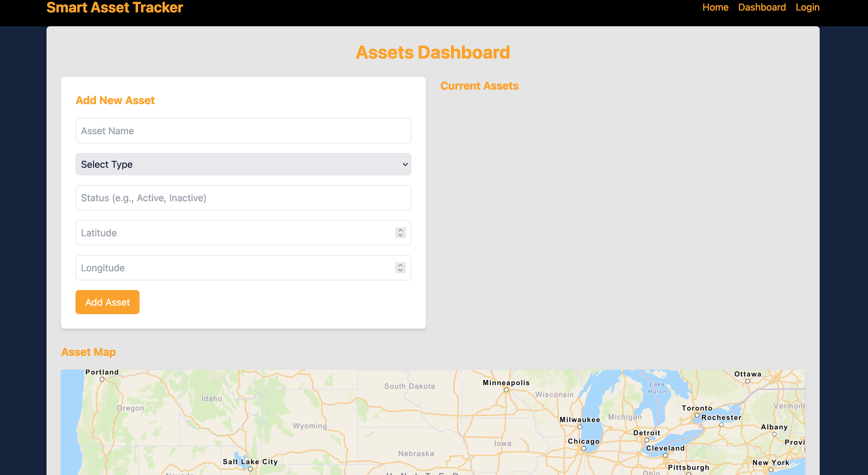
Task: Click the chevron arrow on Select Type
Action: 404,164
